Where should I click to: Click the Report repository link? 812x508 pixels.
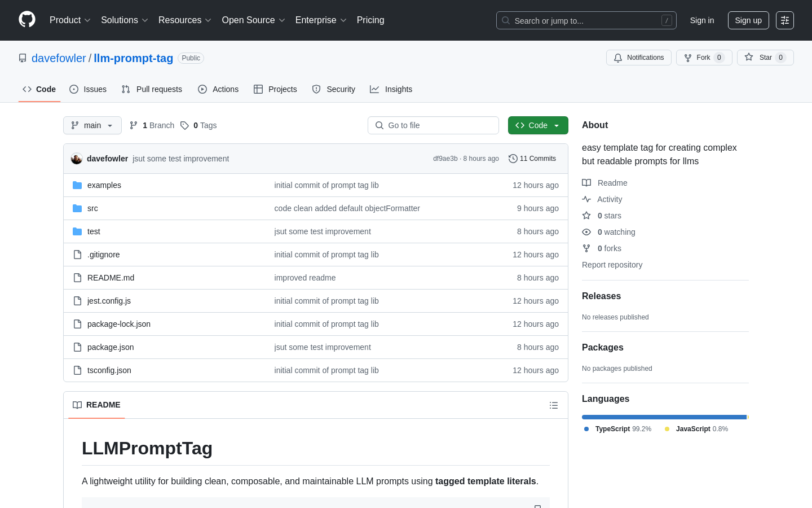coord(612,265)
